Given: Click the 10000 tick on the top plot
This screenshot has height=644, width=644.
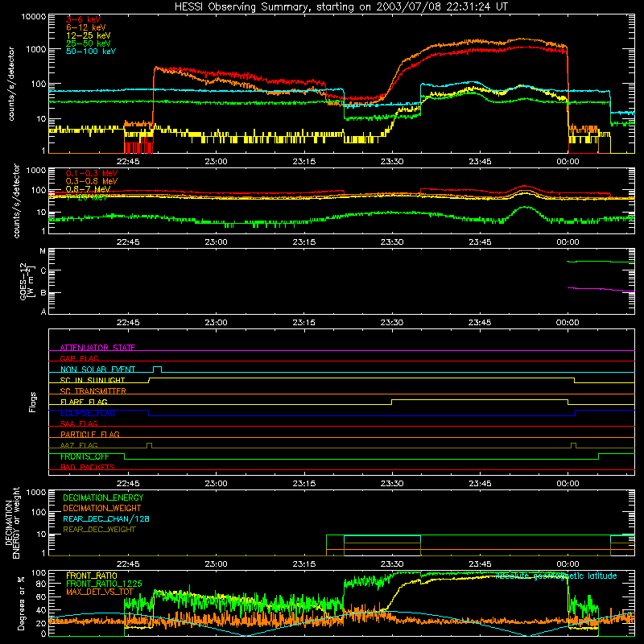Looking at the screenshot, I should (34, 17).
